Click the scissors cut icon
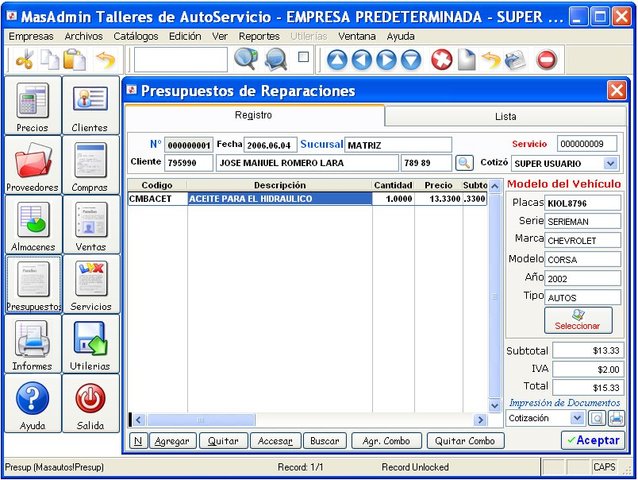 click(24, 59)
